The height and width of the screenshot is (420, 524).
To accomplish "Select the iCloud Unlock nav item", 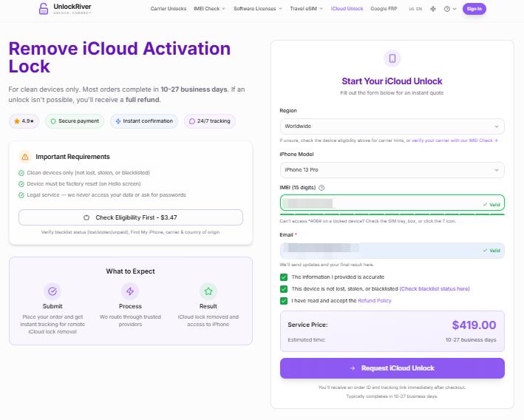I will coord(347,9).
